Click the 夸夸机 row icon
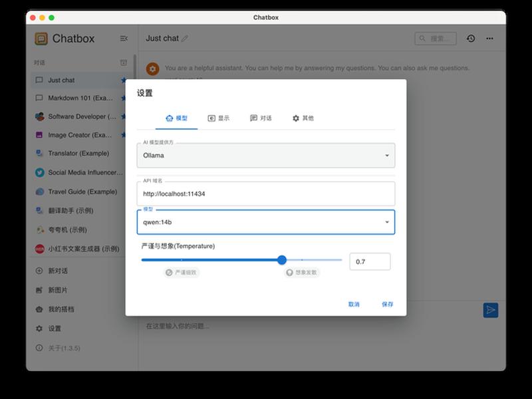This screenshot has width=532, height=399. (x=40, y=230)
